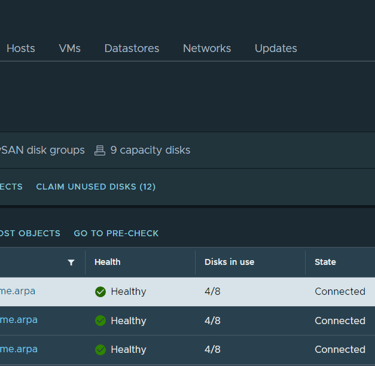Sort by the Health column header
The image size is (375, 366).
point(107,262)
